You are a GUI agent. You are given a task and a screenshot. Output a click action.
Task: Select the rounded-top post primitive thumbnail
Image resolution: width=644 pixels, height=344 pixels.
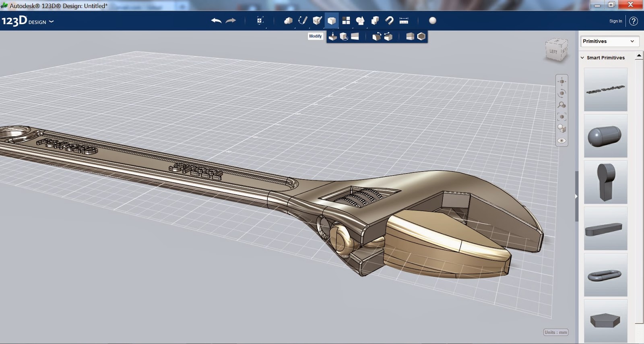[x=606, y=182]
